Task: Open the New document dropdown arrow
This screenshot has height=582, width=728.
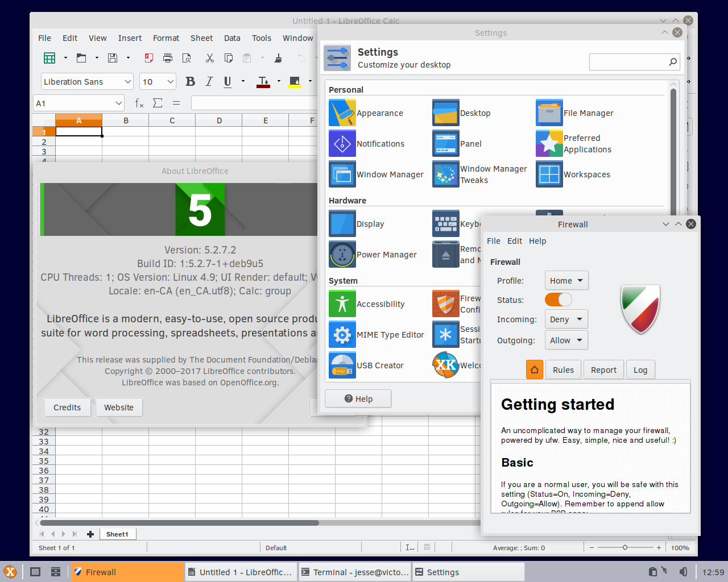Action: (x=65, y=58)
